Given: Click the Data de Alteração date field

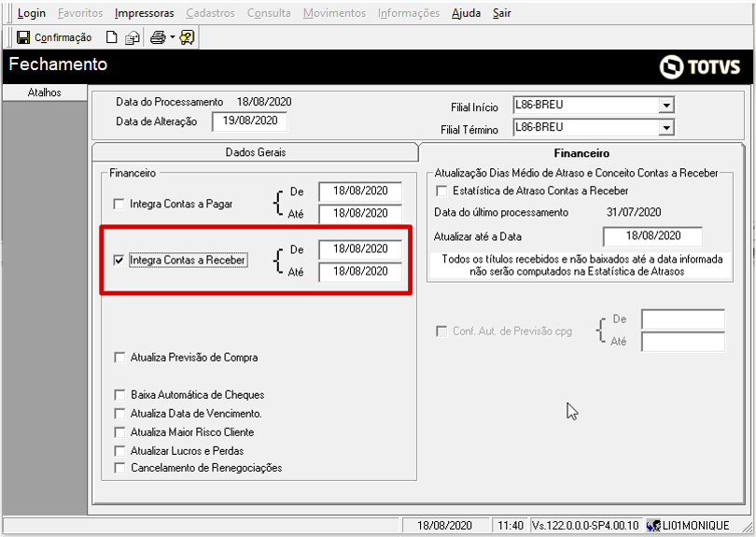Looking at the screenshot, I should [x=249, y=121].
